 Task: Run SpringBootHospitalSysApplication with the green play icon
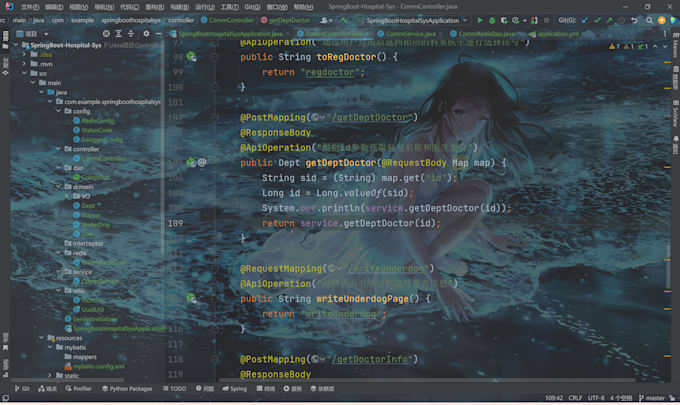point(480,20)
